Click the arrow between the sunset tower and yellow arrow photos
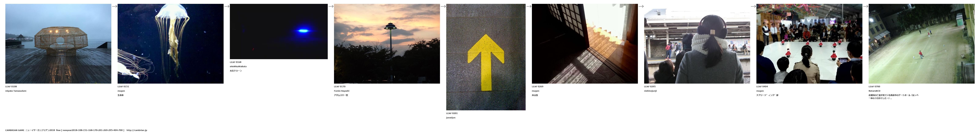Screen dimensions: 980x134 (443, 6)
